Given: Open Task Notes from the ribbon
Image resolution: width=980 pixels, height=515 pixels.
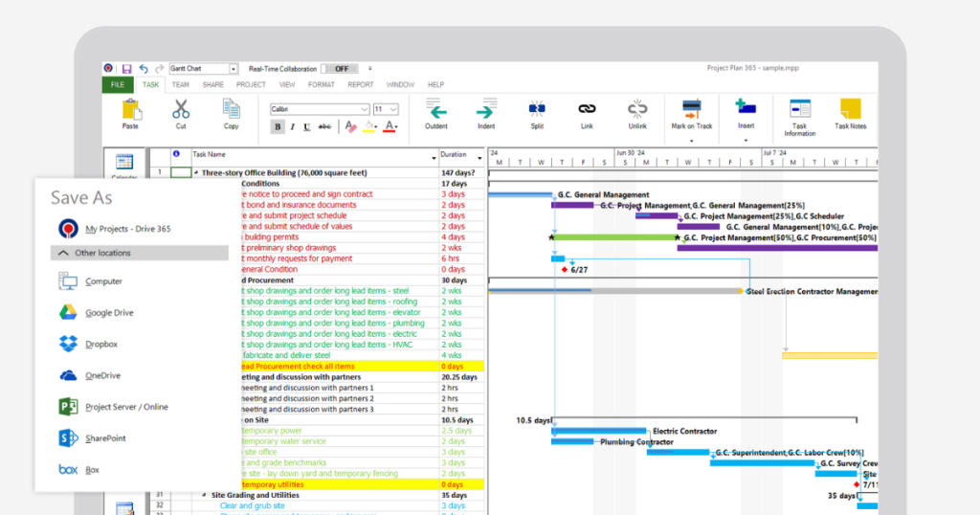Looking at the screenshot, I should pos(850,109).
